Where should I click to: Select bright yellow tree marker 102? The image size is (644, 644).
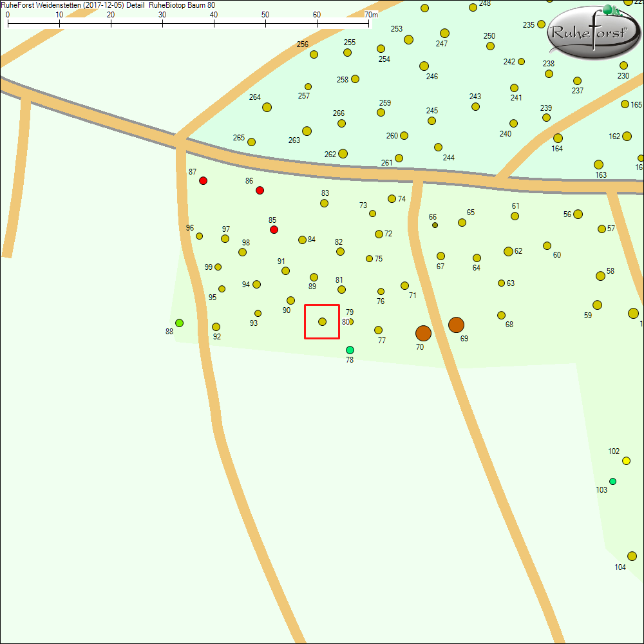coord(626,460)
